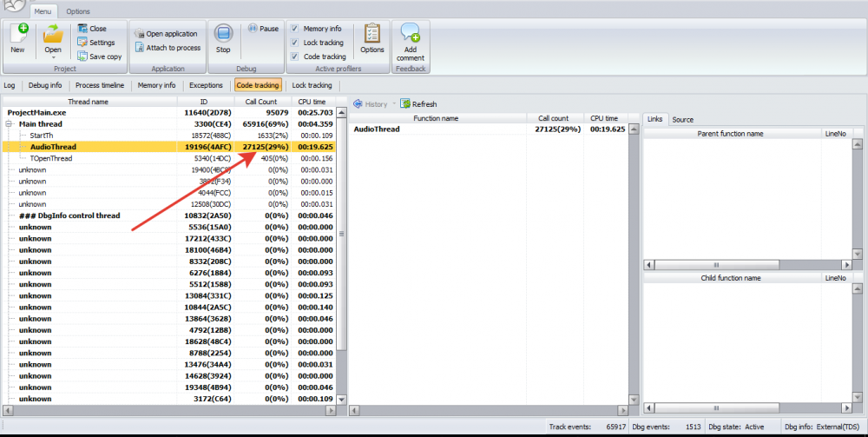Click the History back icon
This screenshot has width=868, height=437.
358,104
